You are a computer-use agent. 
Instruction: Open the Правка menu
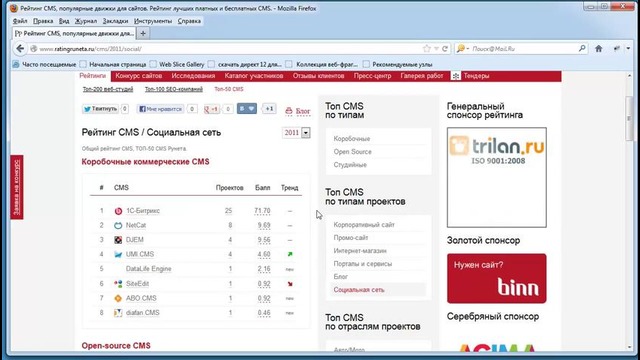[x=43, y=21]
